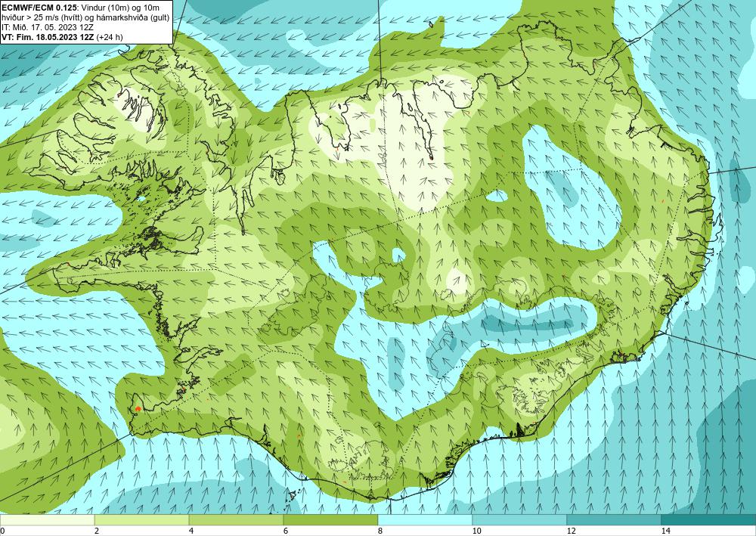
Task: Click the darkest teal legend swatch above 14
Action: [x=709, y=519]
